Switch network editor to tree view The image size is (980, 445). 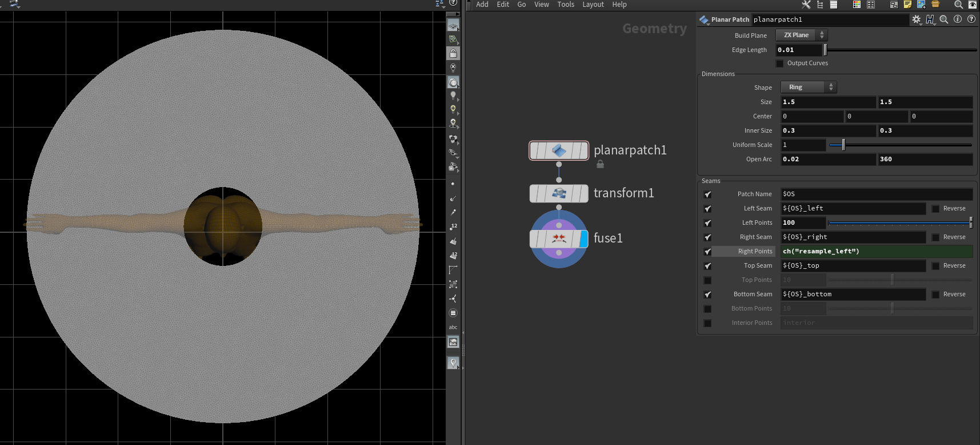point(820,5)
